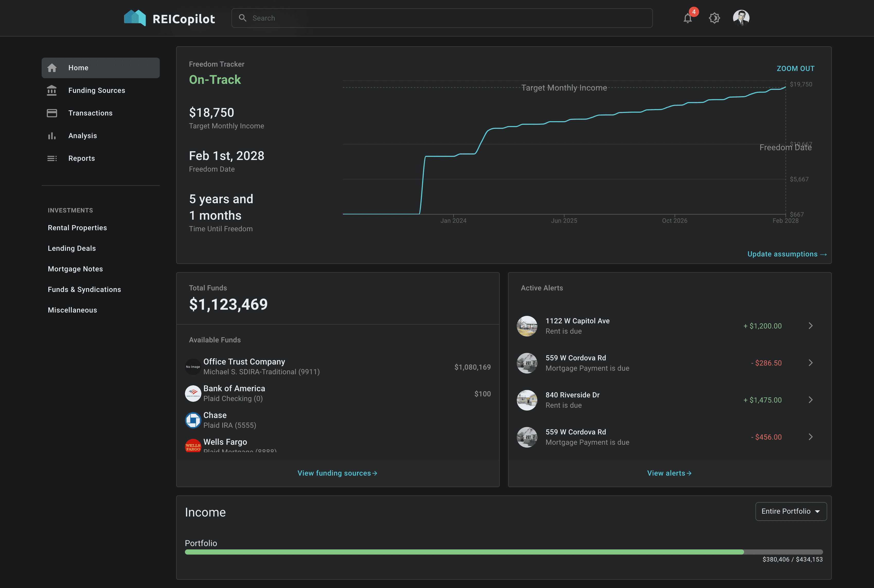Expand the 1122 W Capitol Ave alert chevron
The height and width of the screenshot is (588, 874).
click(810, 326)
